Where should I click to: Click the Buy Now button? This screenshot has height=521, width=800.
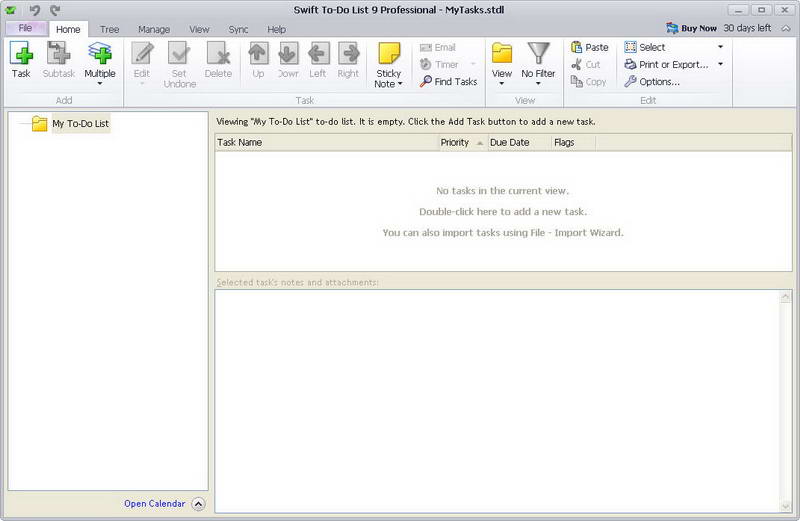[691, 29]
